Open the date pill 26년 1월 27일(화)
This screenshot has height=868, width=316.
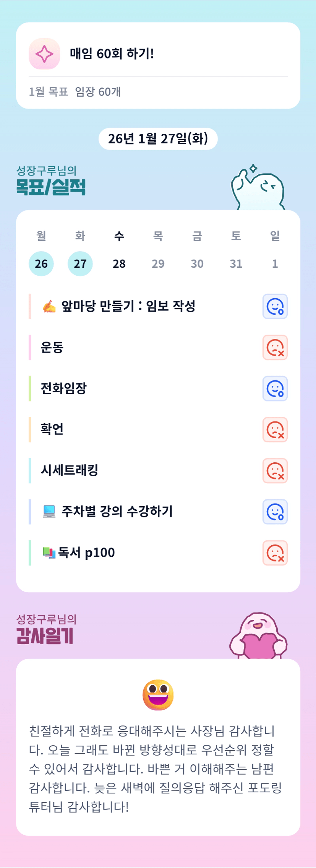click(158, 139)
